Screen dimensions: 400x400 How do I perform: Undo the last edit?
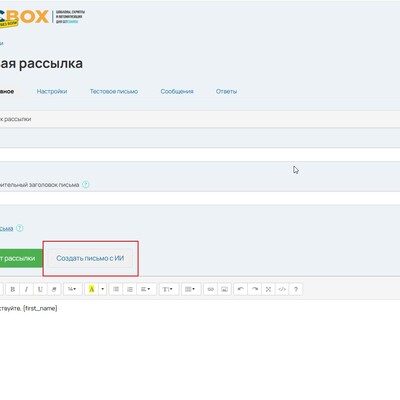240,289
